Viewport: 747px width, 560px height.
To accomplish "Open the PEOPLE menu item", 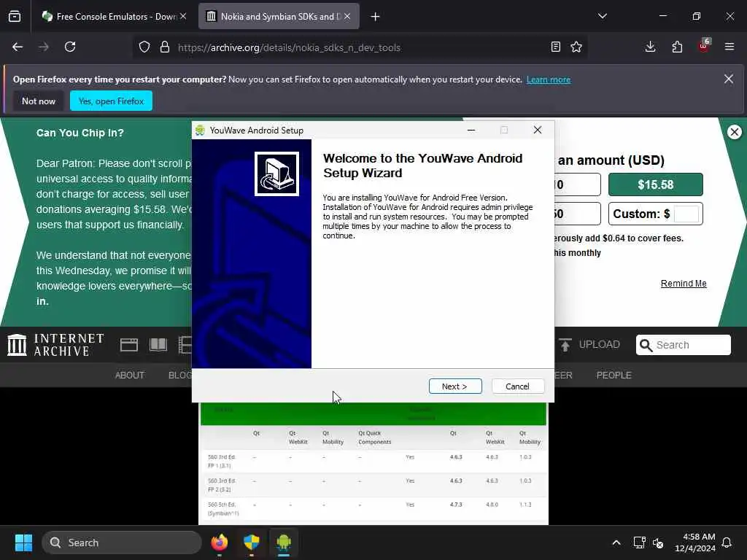I will coord(614,376).
